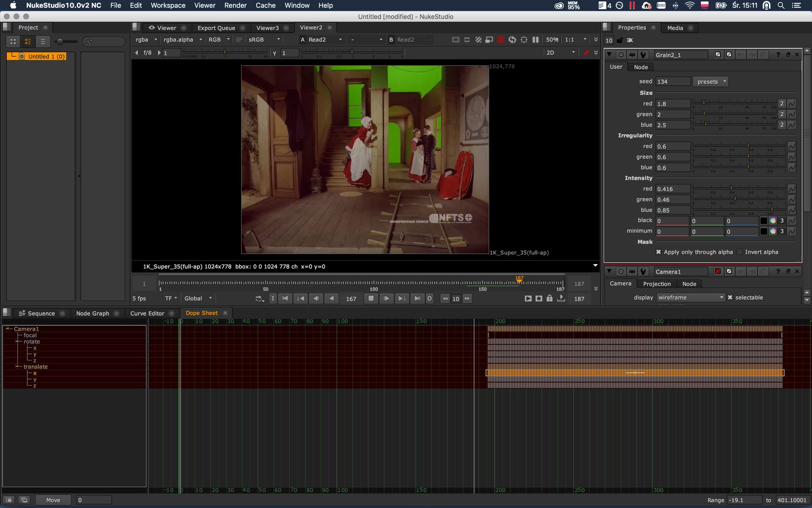812x508 pixels.
Task: Click the red scanline render icon
Action: click(501, 40)
